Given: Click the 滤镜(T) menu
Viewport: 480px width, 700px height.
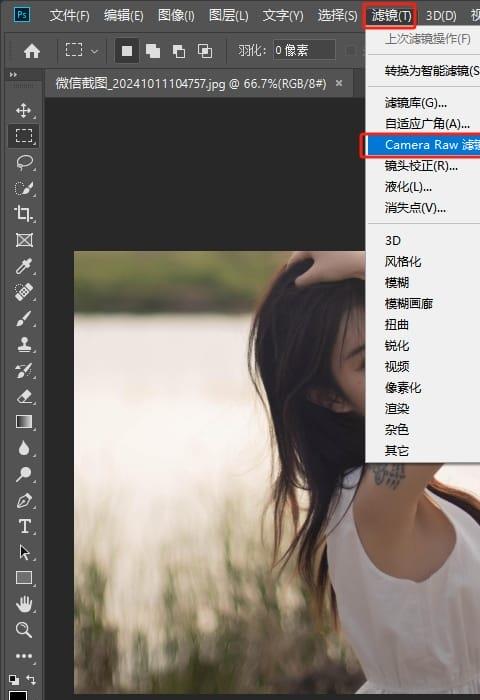Looking at the screenshot, I should (x=391, y=16).
